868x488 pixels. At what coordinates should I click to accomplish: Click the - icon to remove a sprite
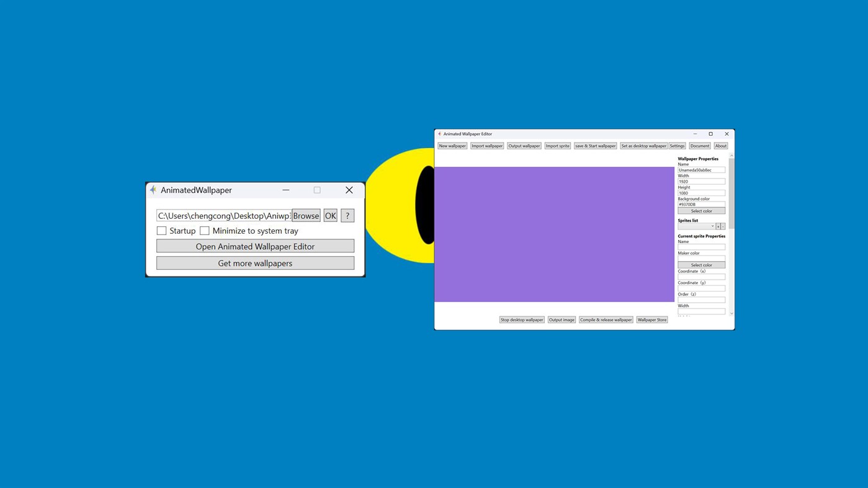point(723,226)
